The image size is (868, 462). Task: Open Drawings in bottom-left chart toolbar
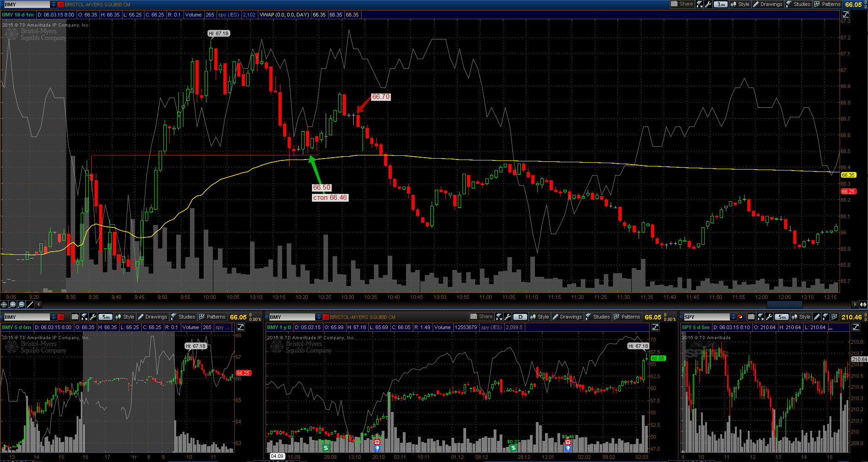pos(153,317)
